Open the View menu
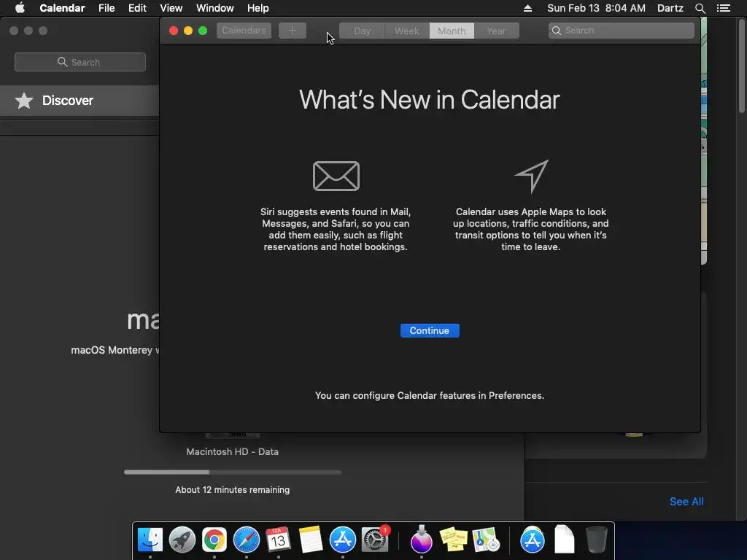 click(x=171, y=8)
